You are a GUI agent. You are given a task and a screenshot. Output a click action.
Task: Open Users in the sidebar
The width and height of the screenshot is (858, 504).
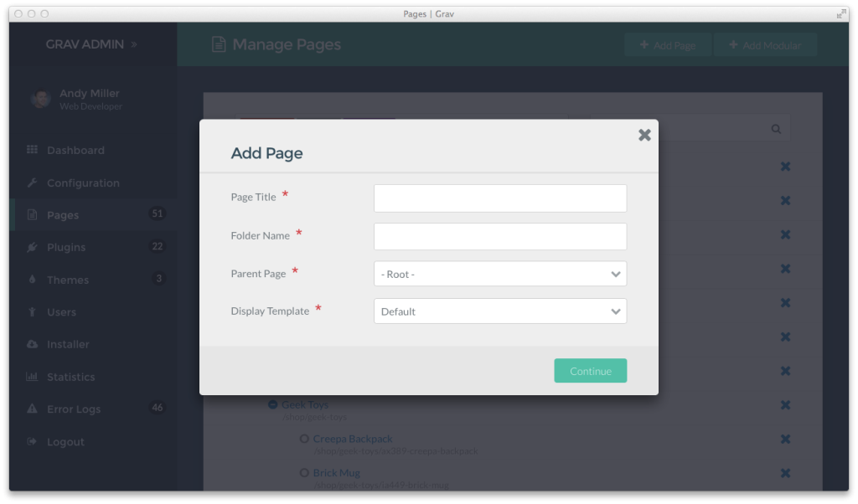61,312
